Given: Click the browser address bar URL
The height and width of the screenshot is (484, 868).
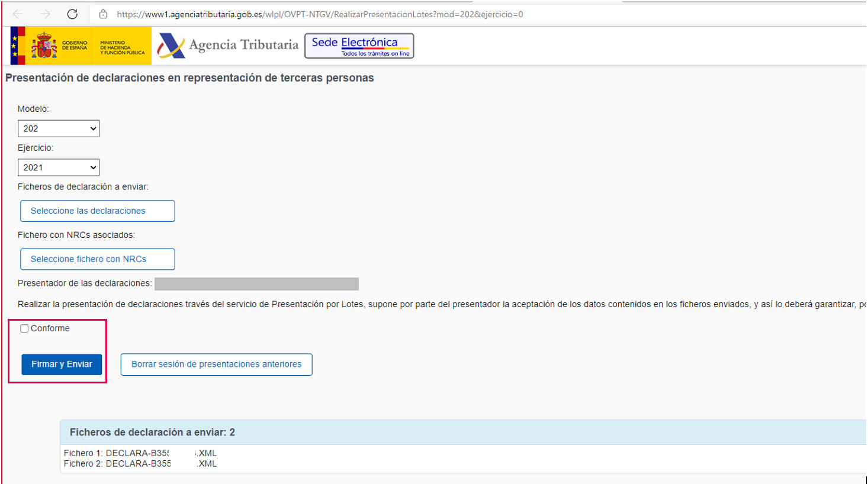Looking at the screenshot, I should 320,14.
